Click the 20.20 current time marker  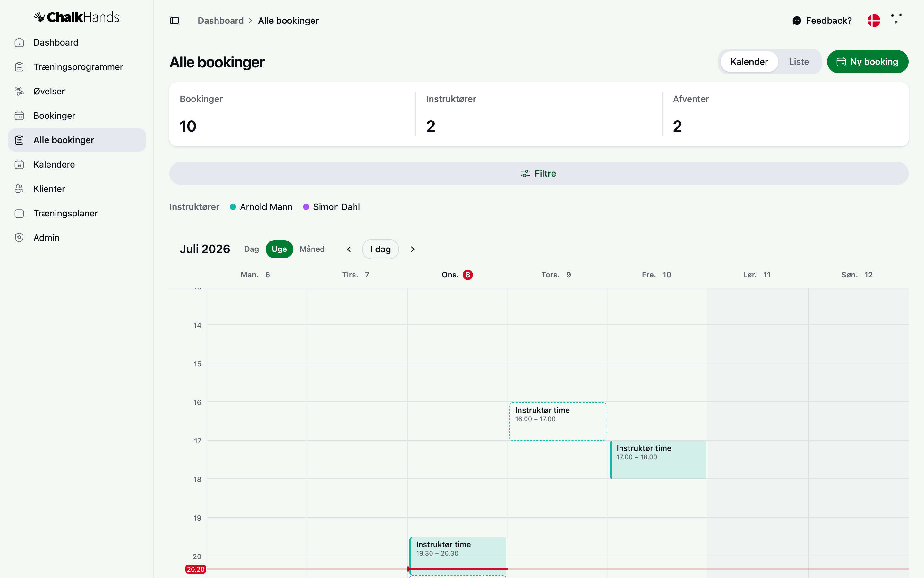tap(195, 569)
